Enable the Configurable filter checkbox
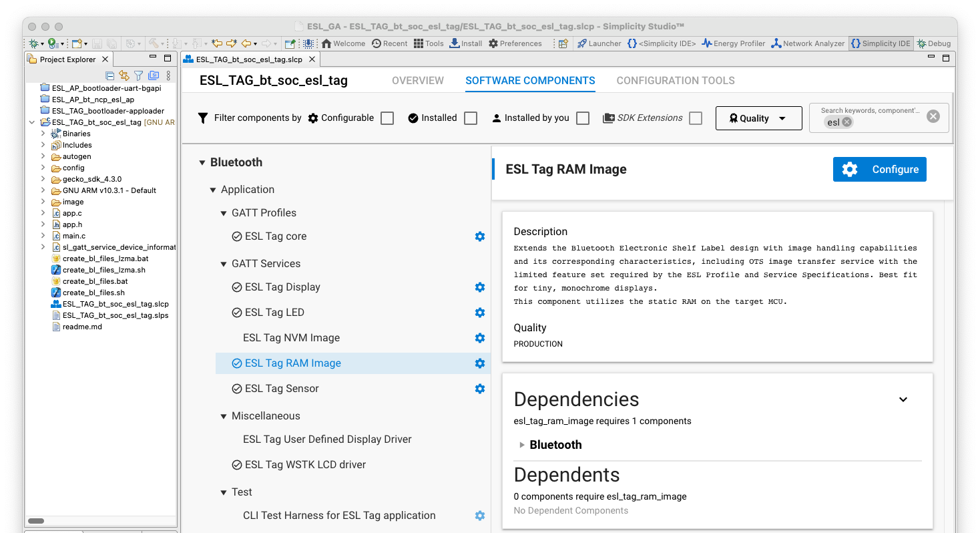980x533 pixels. point(387,118)
